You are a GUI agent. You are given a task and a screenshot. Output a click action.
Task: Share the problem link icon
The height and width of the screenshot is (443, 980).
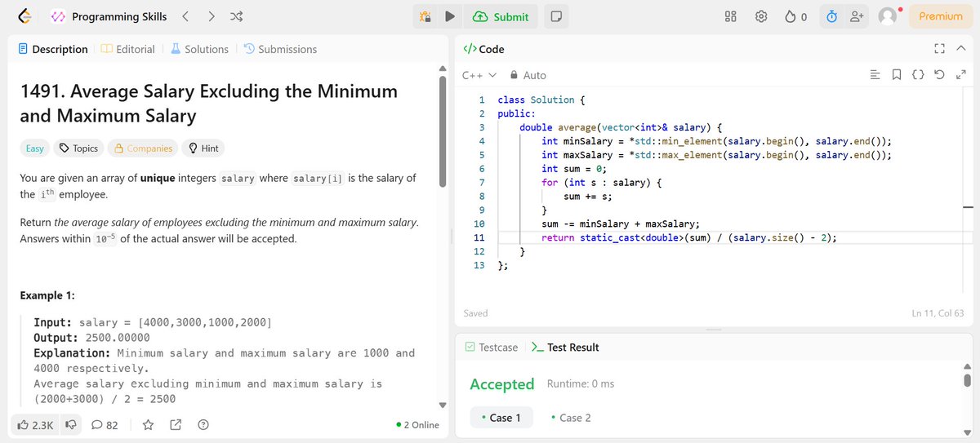pyautogui.click(x=176, y=424)
